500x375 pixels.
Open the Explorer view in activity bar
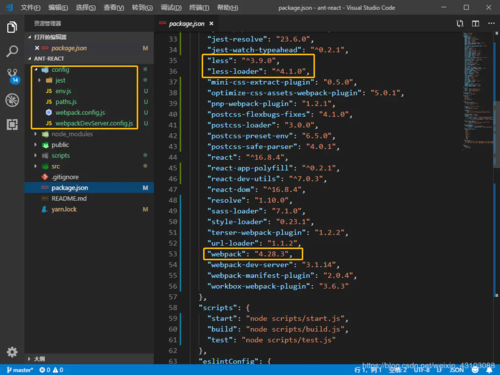tap(12, 27)
